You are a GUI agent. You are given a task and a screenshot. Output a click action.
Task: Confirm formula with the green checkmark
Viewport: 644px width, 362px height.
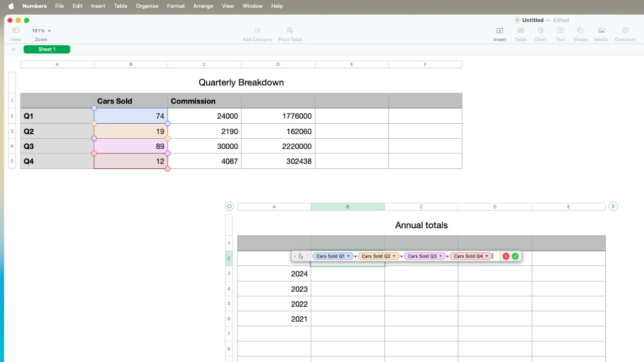(515, 256)
